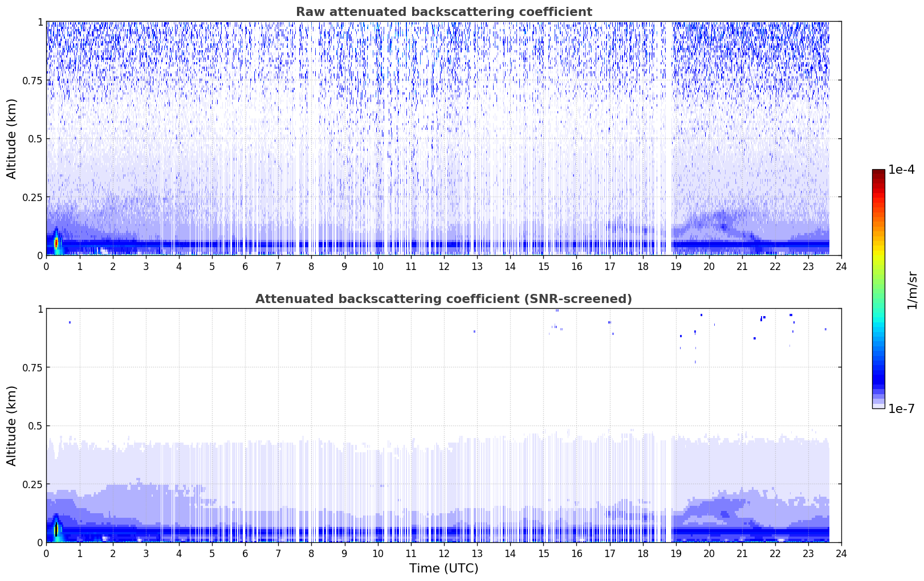The image size is (924, 581).
Task: Click hour 24 tick on lower time axis
Action: [x=841, y=553]
